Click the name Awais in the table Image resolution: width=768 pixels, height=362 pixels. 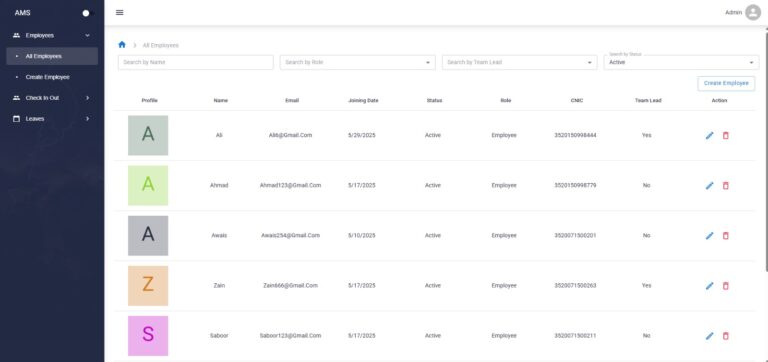(x=219, y=236)
